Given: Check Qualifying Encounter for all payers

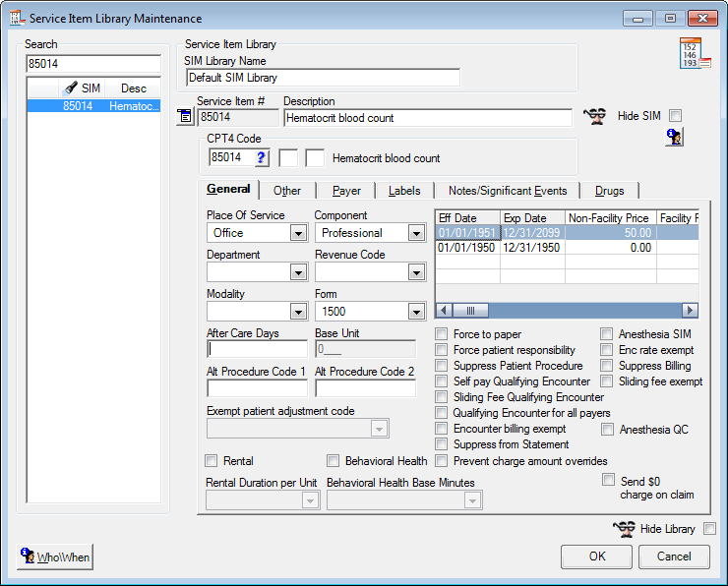Looking at the screenshot, I should coord(442,413).
